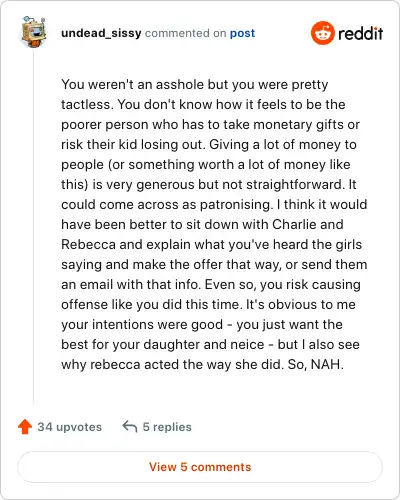The height and width of the screenshot is (500, 400).
Task: Click the reddit wordmark text
Action: click(x=360, y=33)
